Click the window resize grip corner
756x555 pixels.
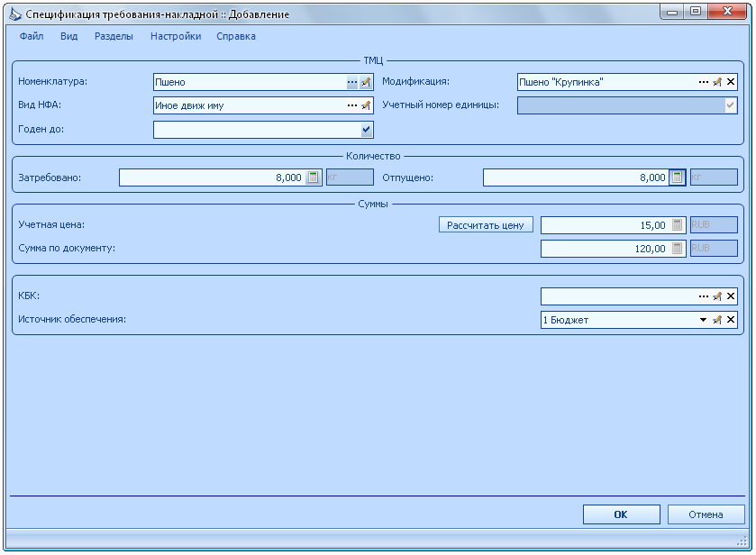tap(742, 541)
